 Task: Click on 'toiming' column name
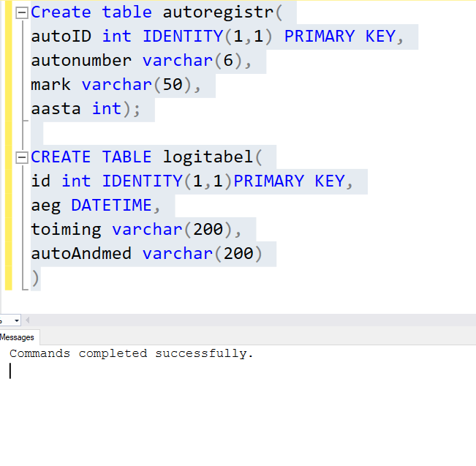[x=67, y=230]
